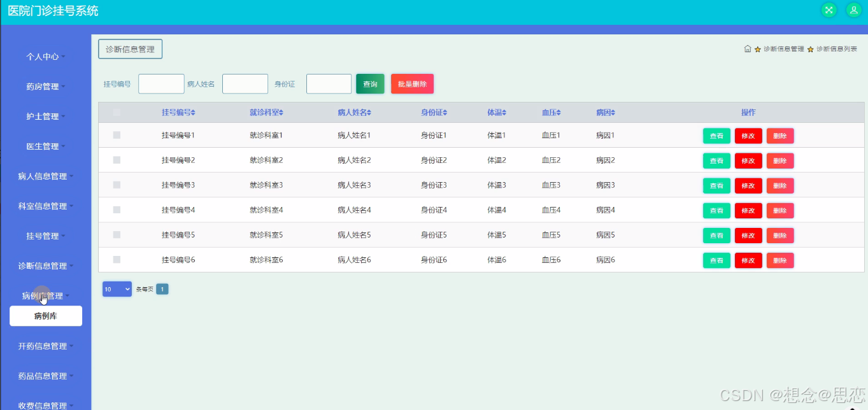Click 查看 for 挂号编号5 row
Screen dimensions: 868x410
716,236
